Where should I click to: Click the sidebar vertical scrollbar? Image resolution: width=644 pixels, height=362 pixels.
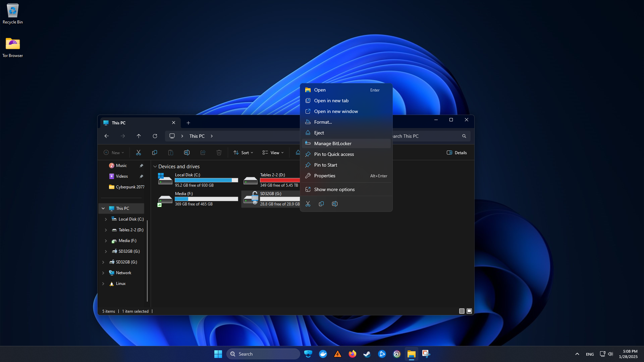[x=147, y=261]
